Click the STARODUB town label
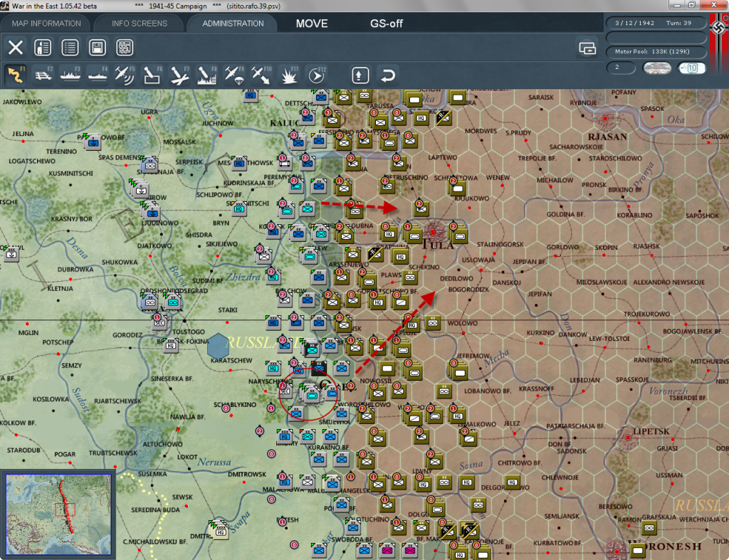This screenshot has height=560, width=729. [23, 450]
